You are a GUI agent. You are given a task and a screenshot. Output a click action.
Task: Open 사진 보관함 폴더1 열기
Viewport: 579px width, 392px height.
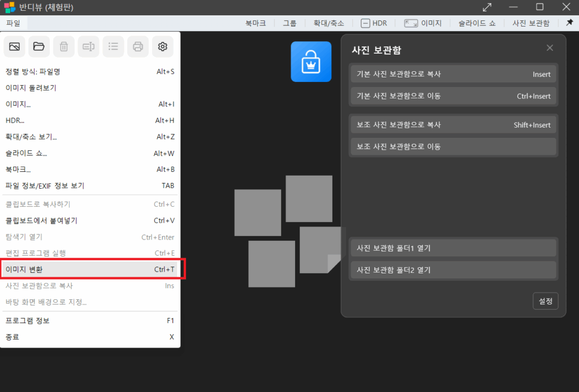pyautogui.click(x=452, y=247)
